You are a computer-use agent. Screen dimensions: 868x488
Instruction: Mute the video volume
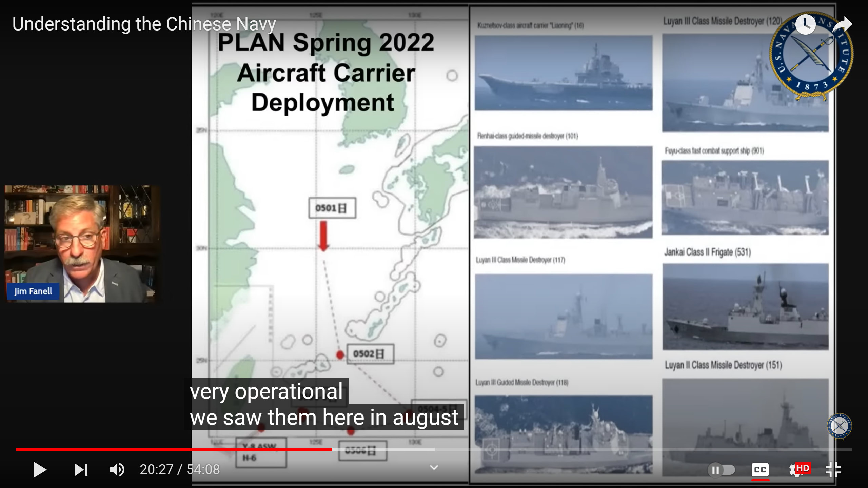point(117,470)
